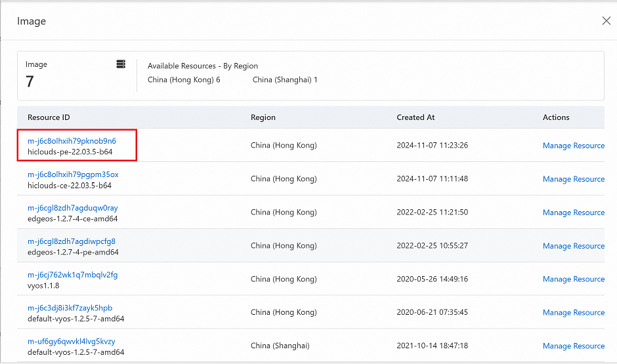Select the China (Shanghai) 1 region summary
Viewport: 617px width, 364px height.
(285, 80)
